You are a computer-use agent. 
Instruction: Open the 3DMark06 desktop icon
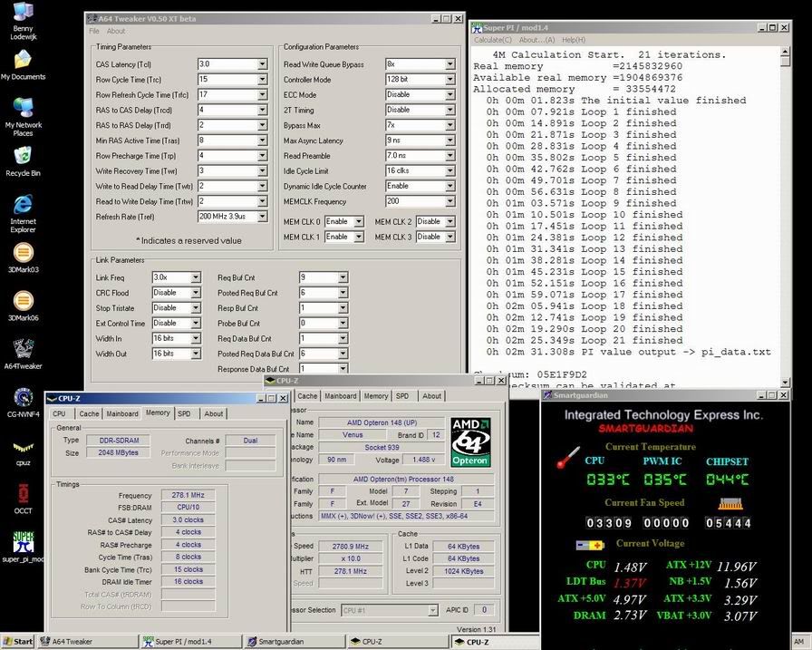tap(23, 301)
